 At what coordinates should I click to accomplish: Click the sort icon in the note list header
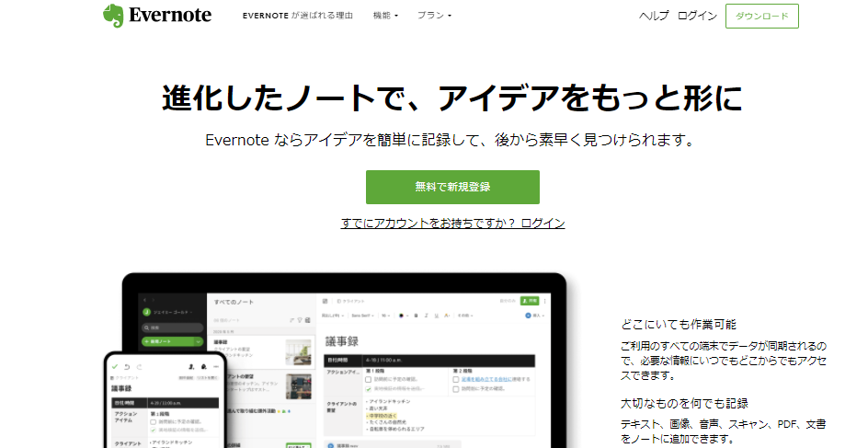pos(291,320)
